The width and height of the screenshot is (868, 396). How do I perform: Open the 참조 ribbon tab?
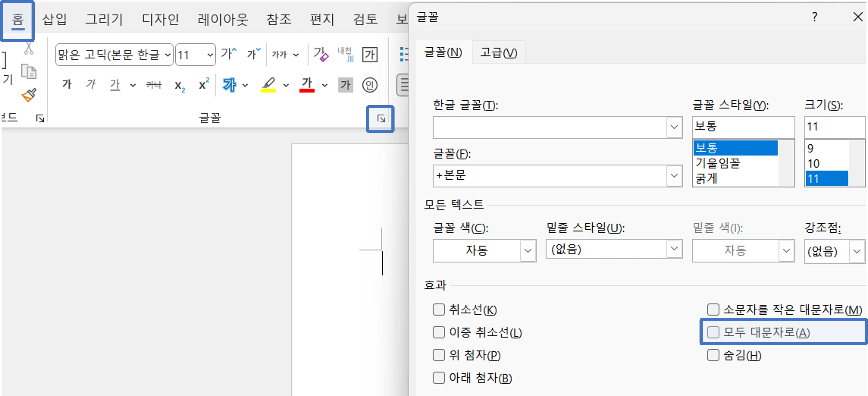pos(279,19)
